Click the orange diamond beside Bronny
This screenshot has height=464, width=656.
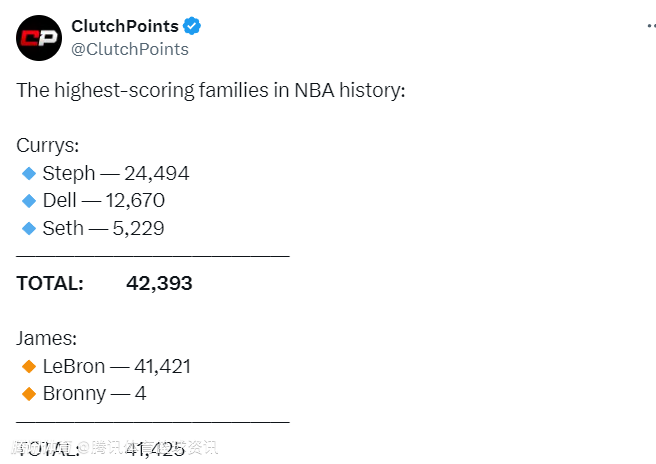pos(28,394)
